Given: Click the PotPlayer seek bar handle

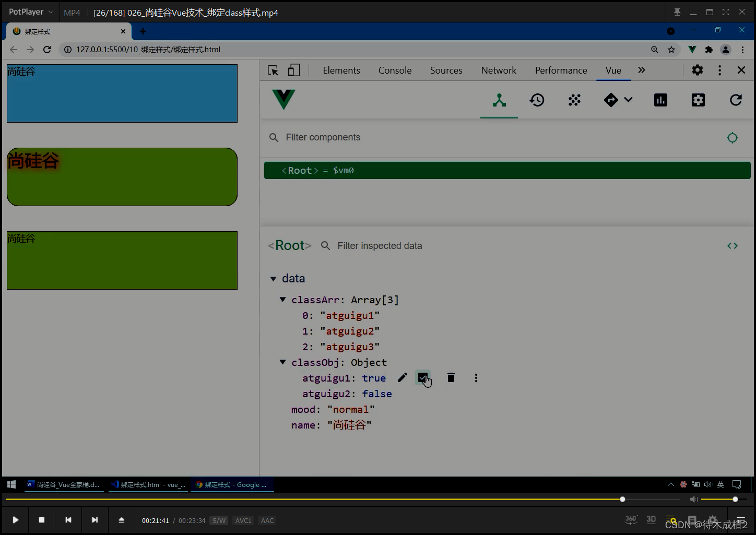Looking at the screenshot, I should (x=622, y=500).
